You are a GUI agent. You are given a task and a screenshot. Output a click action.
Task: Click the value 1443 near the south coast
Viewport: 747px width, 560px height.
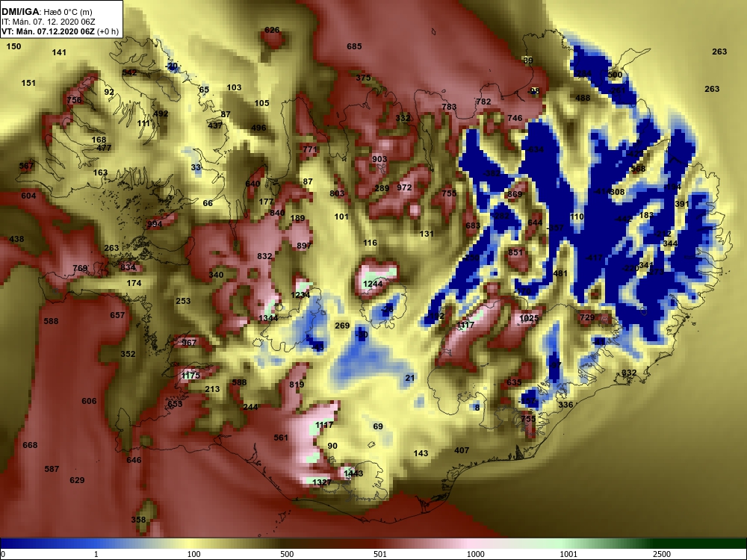(353, 473)
